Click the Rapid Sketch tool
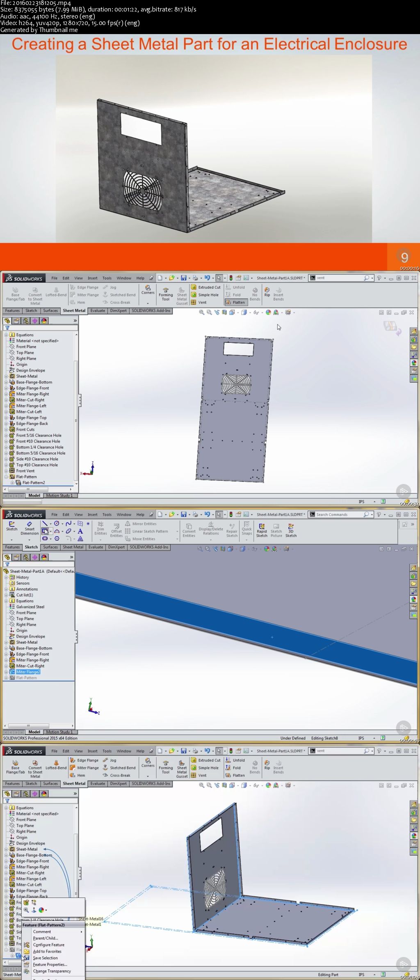The width and height of the screenshot is (420, 980). point(262,530)
